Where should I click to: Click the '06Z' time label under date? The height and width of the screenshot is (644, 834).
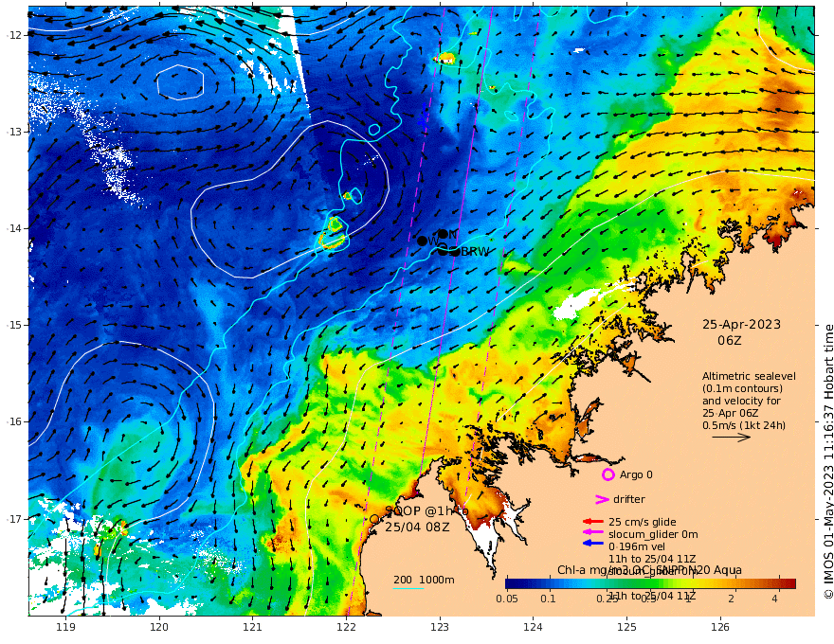729,340
